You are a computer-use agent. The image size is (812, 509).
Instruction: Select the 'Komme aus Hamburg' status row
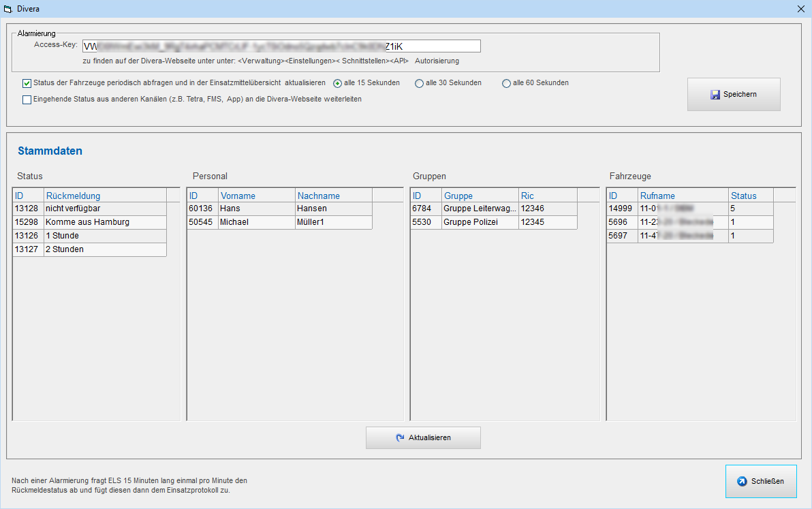pyautogui.click(x=87, y=222)
